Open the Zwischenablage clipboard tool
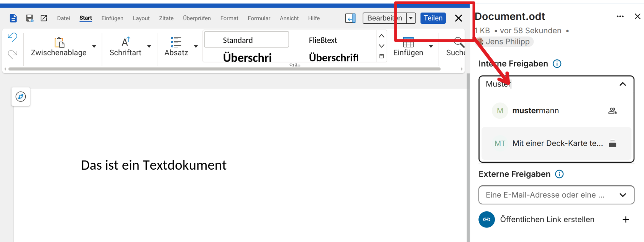 click(59, 47)
